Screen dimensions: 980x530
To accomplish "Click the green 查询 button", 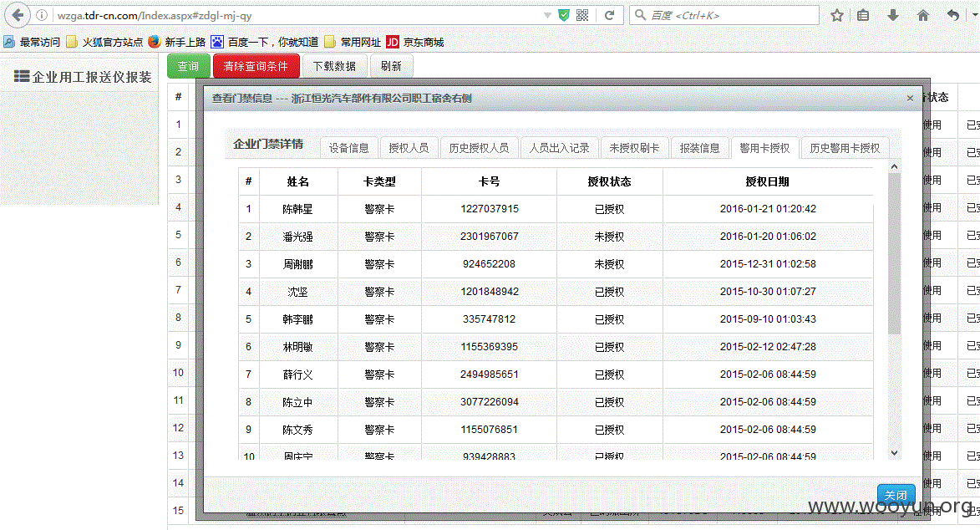I will coord(188,66).
